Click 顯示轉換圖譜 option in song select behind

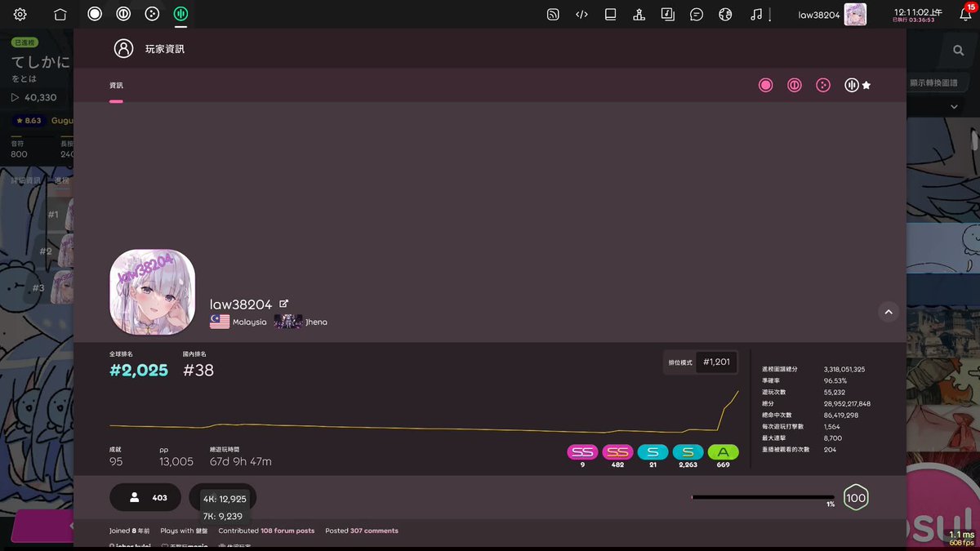pyautogui.click(x=933, y=83)
